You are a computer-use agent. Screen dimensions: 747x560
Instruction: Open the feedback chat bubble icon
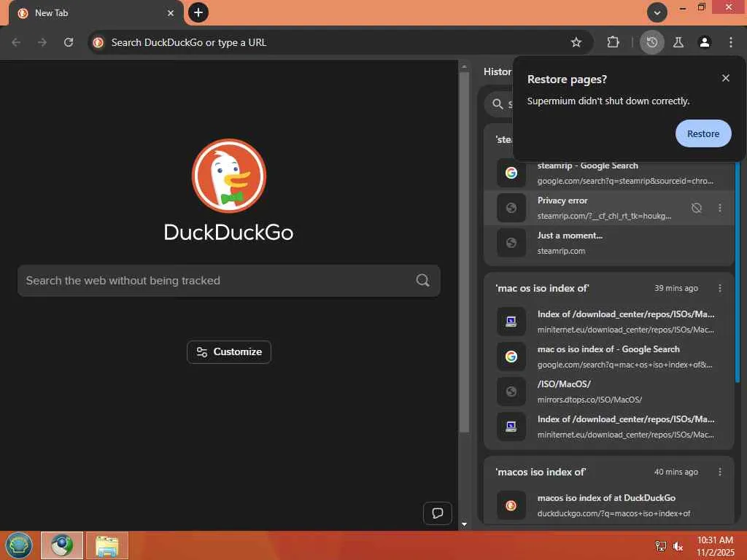tap(438, 513)
